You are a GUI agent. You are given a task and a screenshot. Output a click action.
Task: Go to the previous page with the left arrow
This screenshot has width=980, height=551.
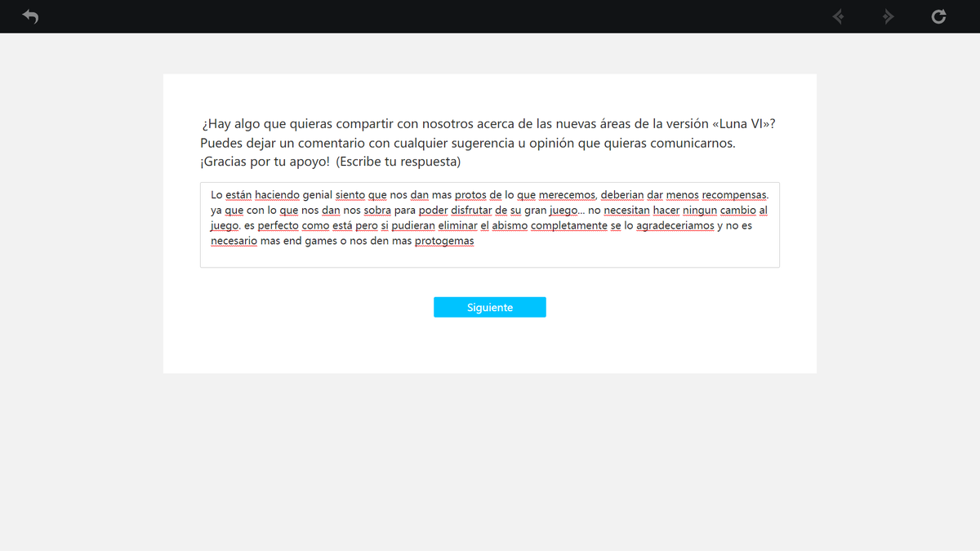coord(838,16)
